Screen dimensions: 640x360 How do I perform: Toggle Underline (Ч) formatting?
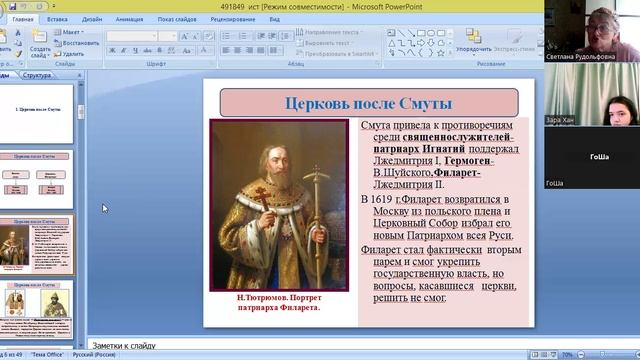tap(136, 50)
